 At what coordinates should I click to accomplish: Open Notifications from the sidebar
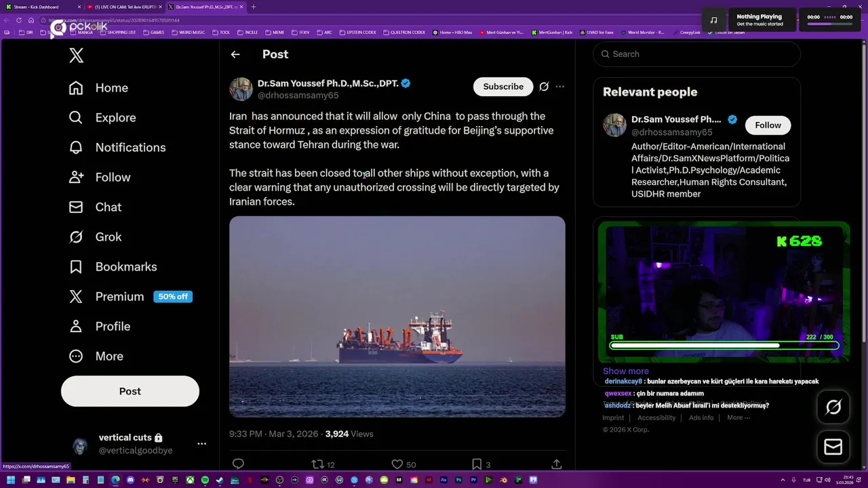point(117,148)
